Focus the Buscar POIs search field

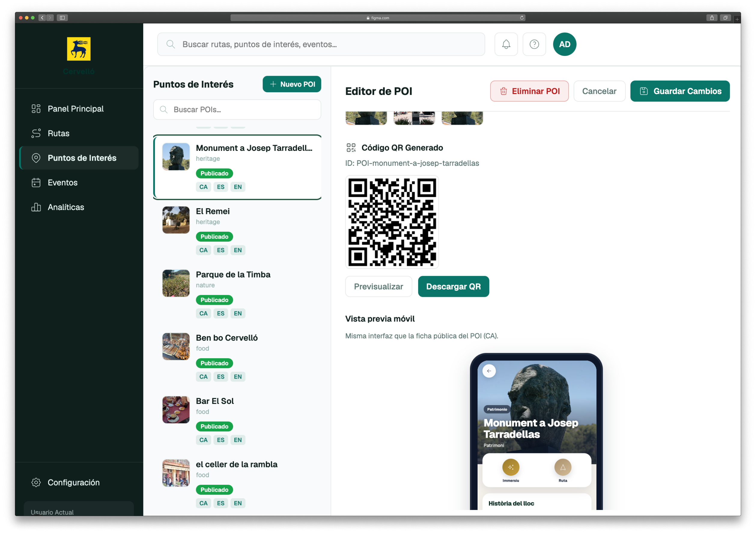click(237, 109)
